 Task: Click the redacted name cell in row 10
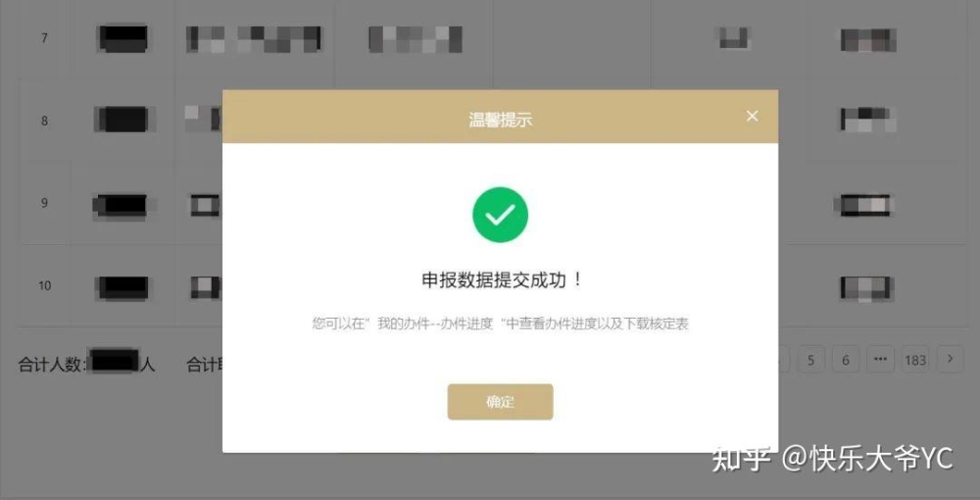click(x=123, y=287)
